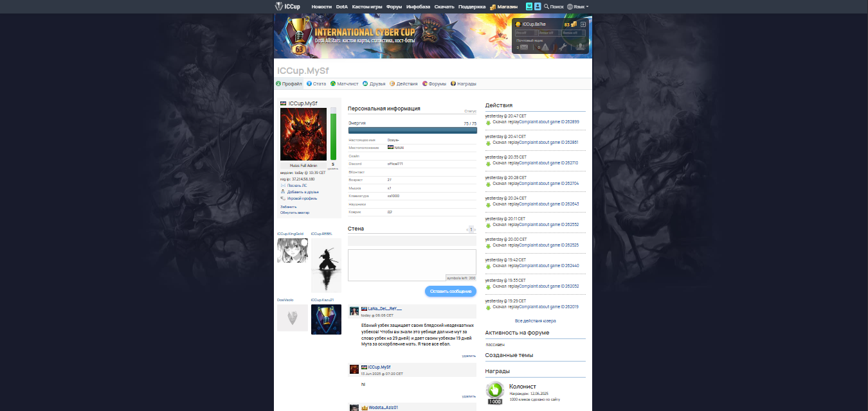
Task: Open Новости in the top menu
Action: coord(321,6)
